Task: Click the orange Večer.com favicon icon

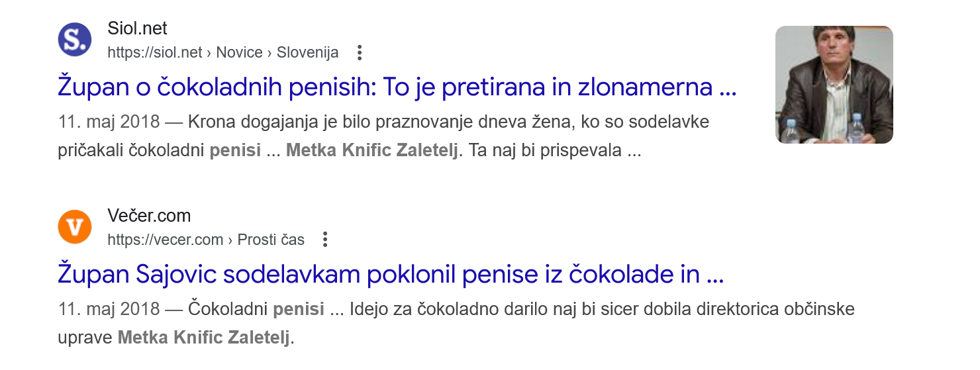Action: point(75,227)
